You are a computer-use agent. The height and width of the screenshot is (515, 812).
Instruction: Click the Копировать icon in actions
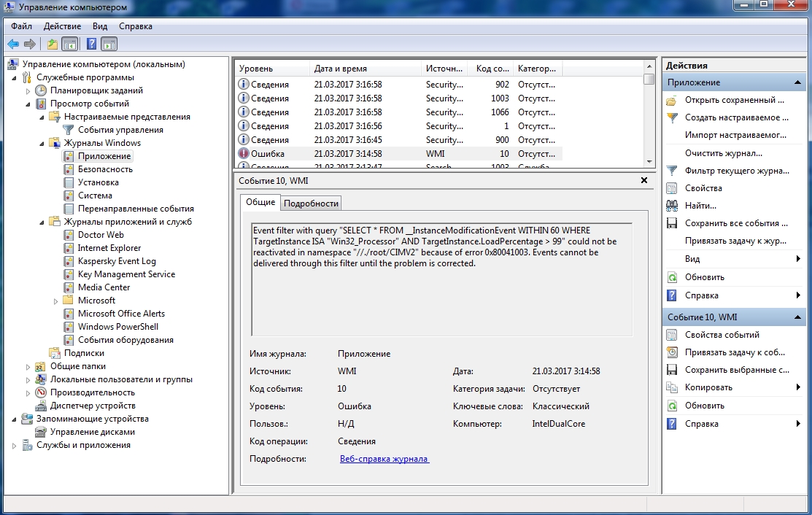(x=672, y=387)
